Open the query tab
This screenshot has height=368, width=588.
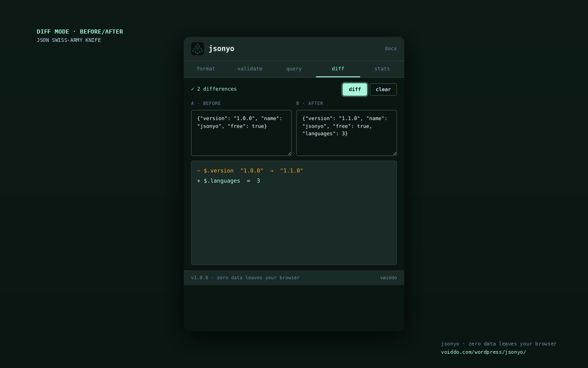tap(294, 69)
